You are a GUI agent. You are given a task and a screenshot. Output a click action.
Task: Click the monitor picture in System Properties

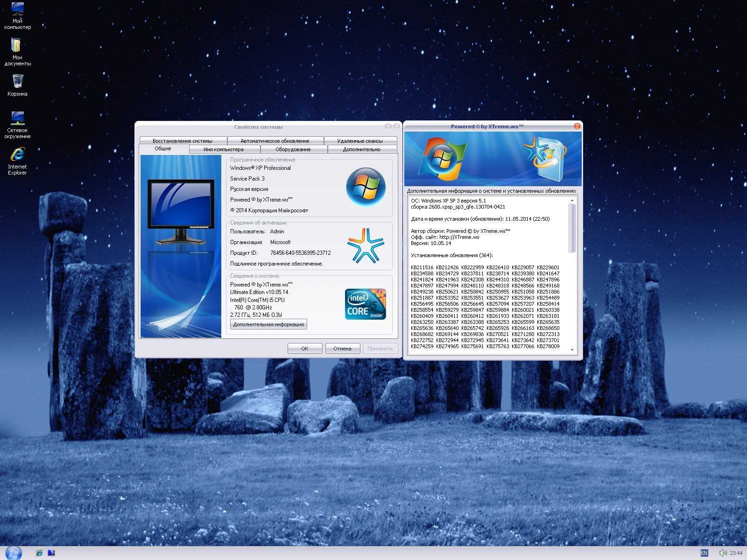(x=181, y=212)
